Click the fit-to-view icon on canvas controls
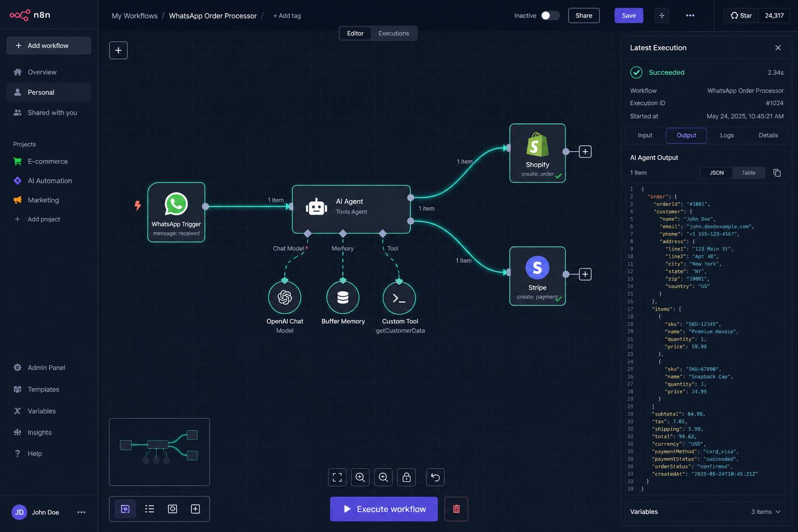 pos(337,477)
